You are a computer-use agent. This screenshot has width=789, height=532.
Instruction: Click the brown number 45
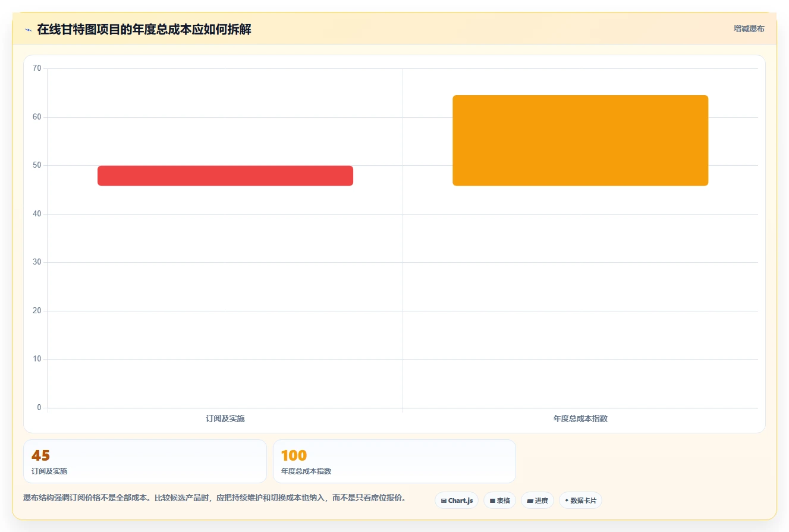click(40, 456)
